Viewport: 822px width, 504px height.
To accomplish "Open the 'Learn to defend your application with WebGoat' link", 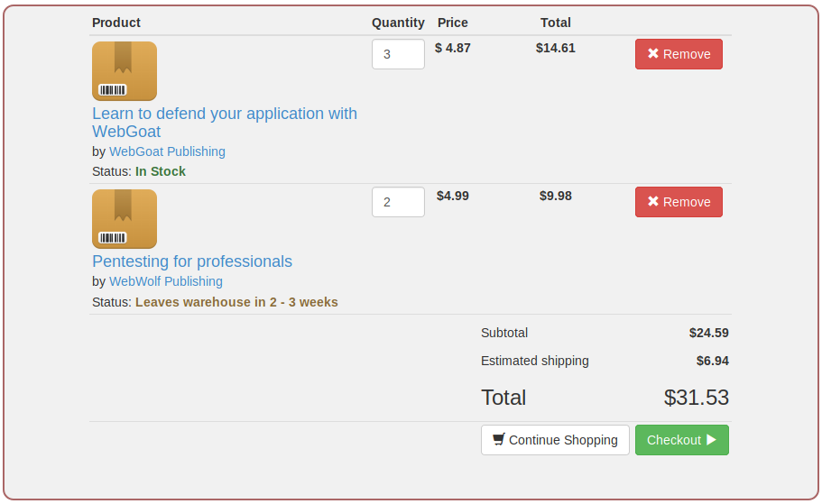I will pyautogui.click(x=224, y=115).
